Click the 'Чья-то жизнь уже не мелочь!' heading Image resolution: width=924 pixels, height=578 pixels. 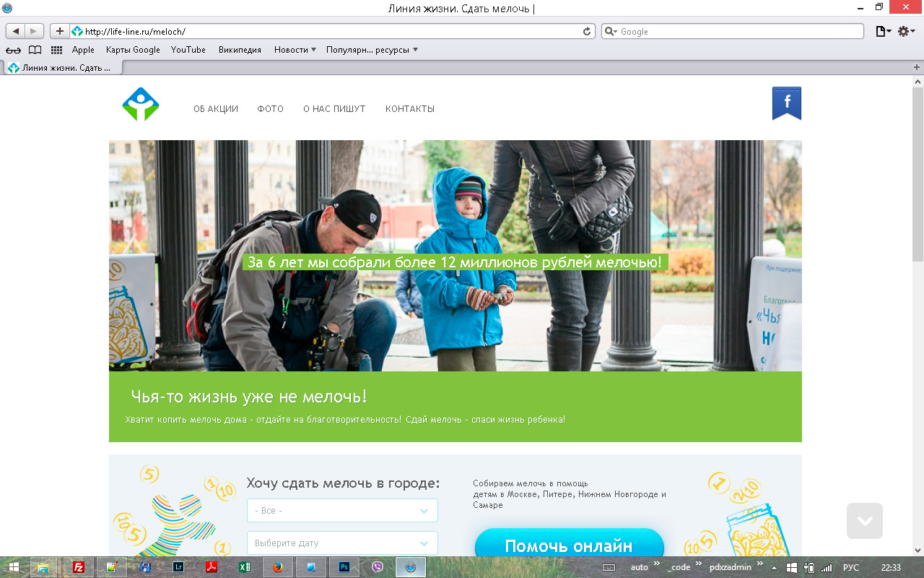(249, 397)
